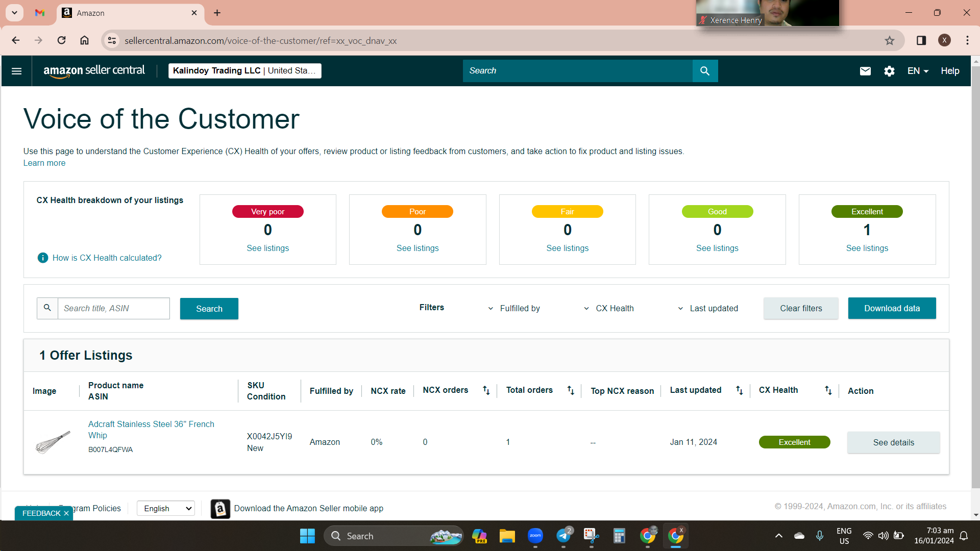Sort by Last updated column
The width and height of the screenshot is (980, 551).
point(739,390)
